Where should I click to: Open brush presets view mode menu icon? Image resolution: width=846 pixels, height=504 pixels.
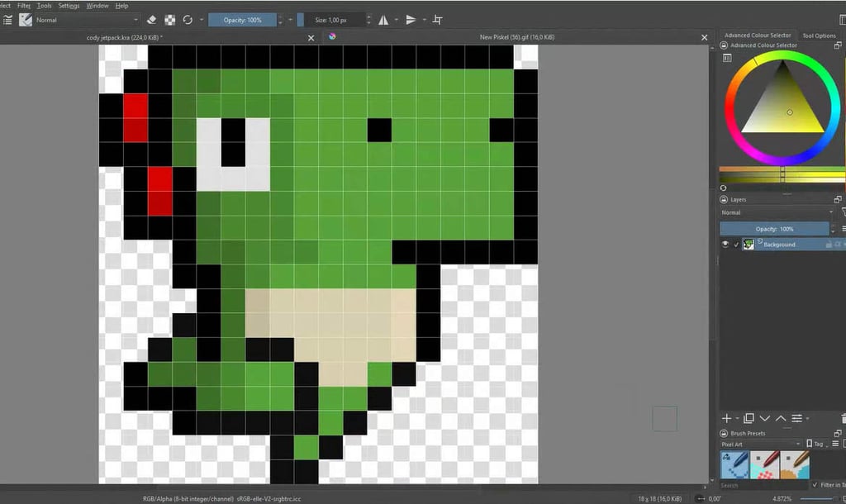pyautogui.click(x=835, y=445)
